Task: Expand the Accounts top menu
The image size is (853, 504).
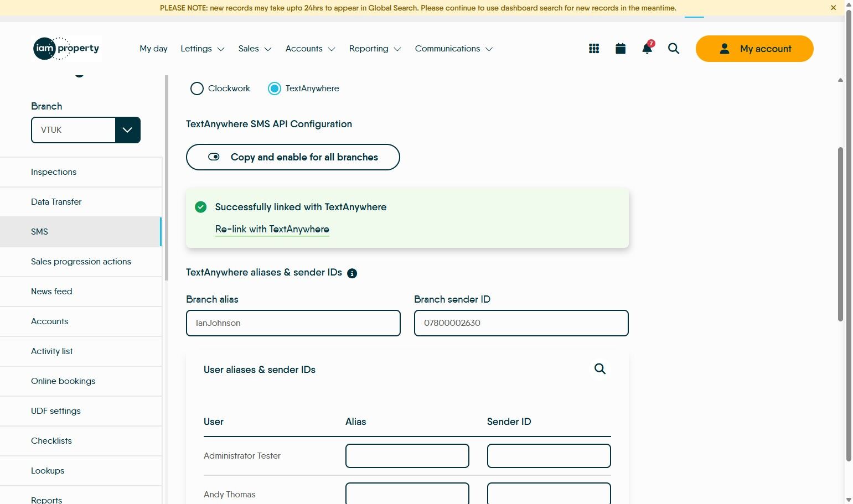Action: 310,49
